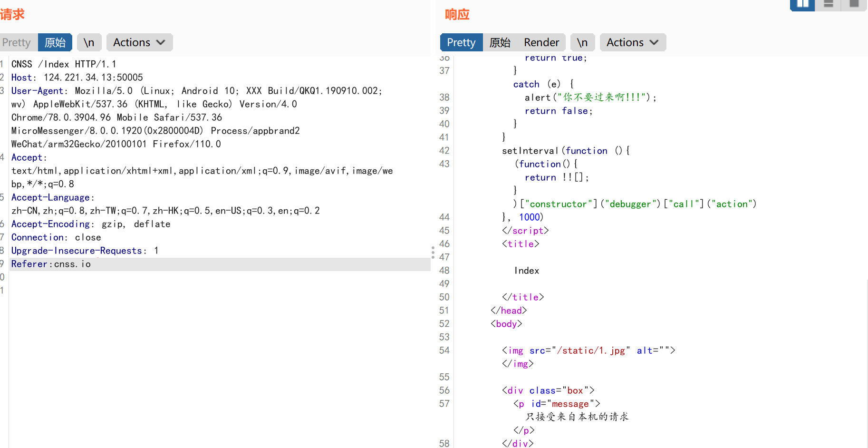Open the Render tab in response panel
868x448 pixels.
[x=541, y=42]
